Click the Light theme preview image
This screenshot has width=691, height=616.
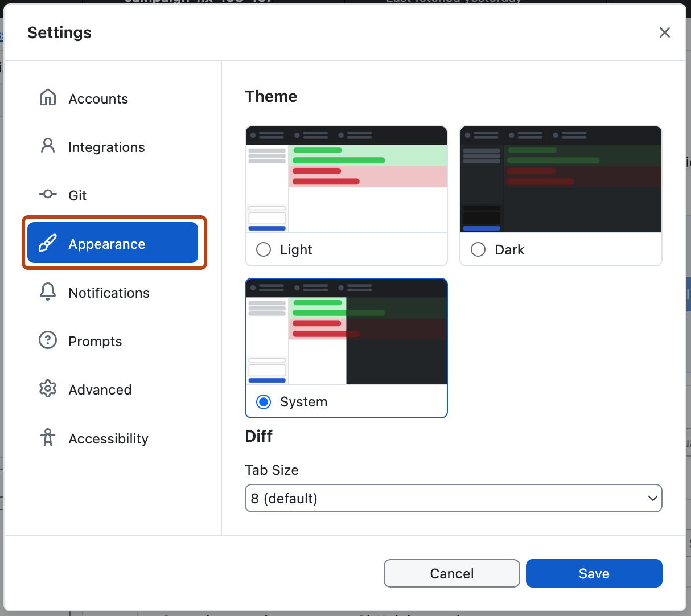click(x=345, y=179)
